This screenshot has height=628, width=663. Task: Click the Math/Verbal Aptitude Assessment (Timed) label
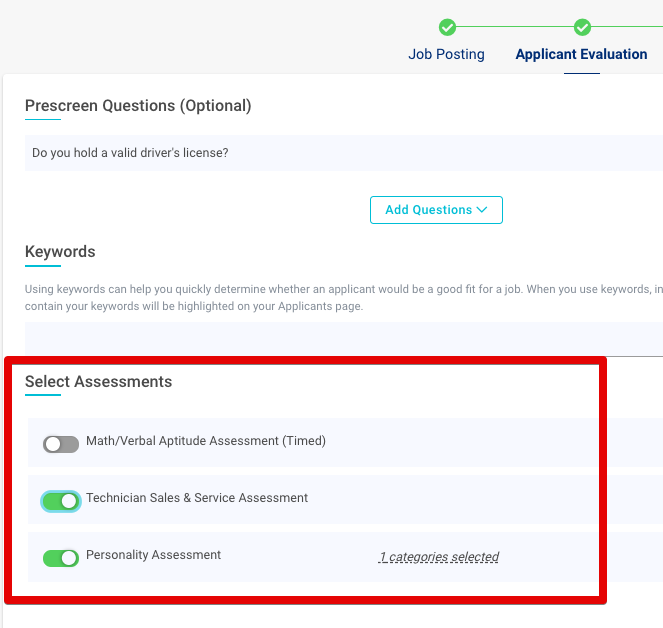pyautogui.click(x=206, y=441)
